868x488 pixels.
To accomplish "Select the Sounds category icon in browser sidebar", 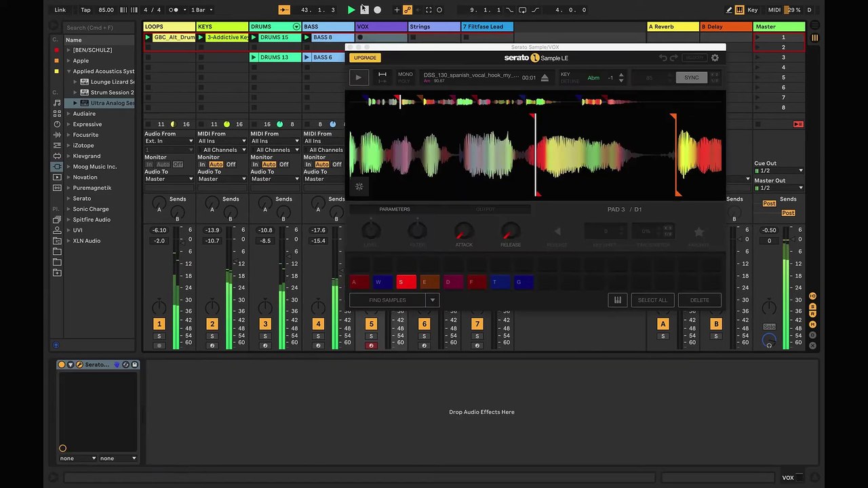I will 57,103.
